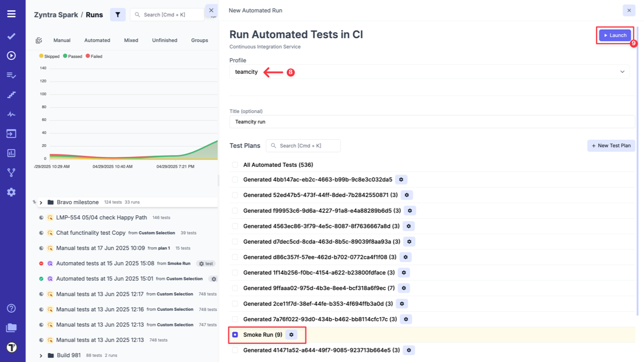Open the branches icon in sidebar
Image resolution: width=644 pixels, height=362 pixels.
point(11,172)
